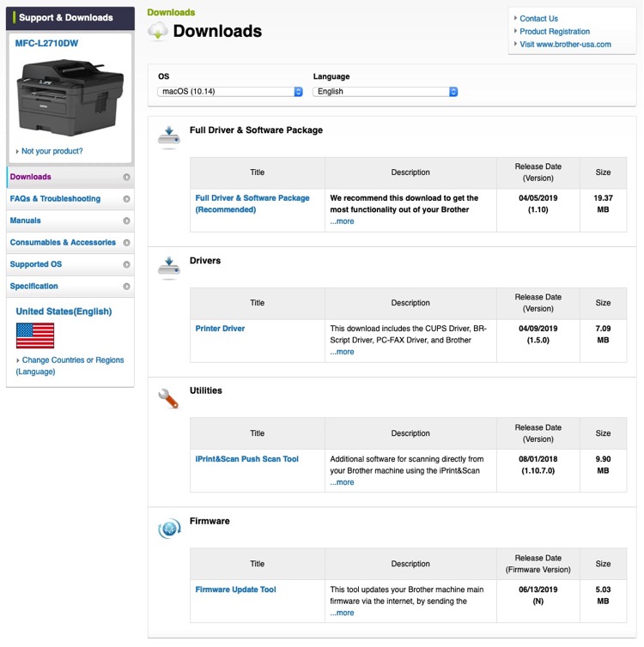644x647 pixels.
Task: Open the Firmware Update Tool link
Action: pyautogui.click(x=236, y=590)
